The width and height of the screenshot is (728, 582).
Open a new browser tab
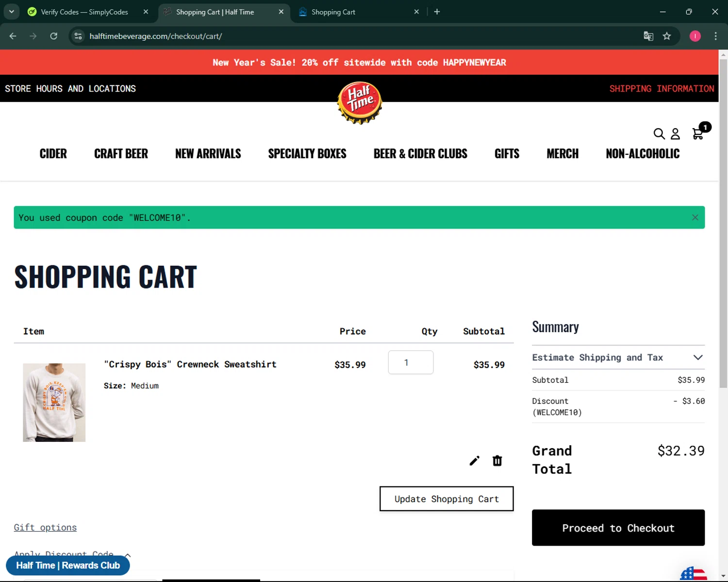click(x=437, y=12)
